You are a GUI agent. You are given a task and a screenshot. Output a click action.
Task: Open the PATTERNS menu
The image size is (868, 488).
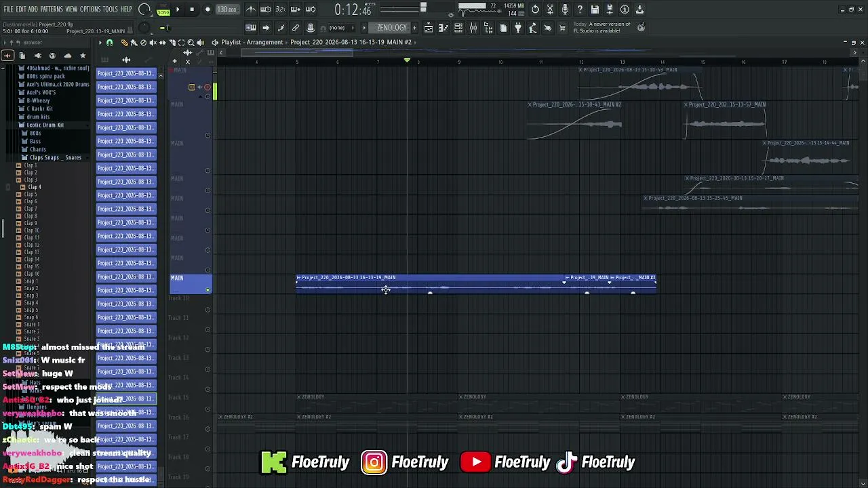pos(52,9)
